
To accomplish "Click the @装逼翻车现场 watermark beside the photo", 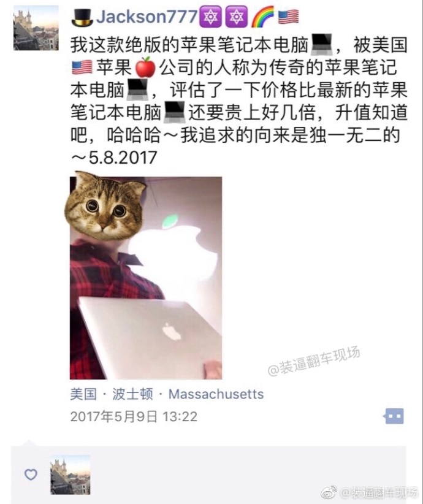I will pyautogui.click(x=313, y=361).
